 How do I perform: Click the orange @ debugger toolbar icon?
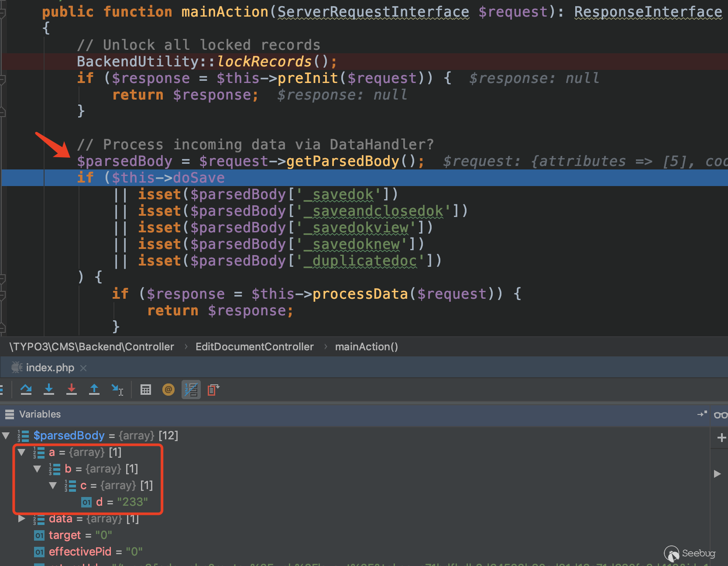tap(168, 390)
